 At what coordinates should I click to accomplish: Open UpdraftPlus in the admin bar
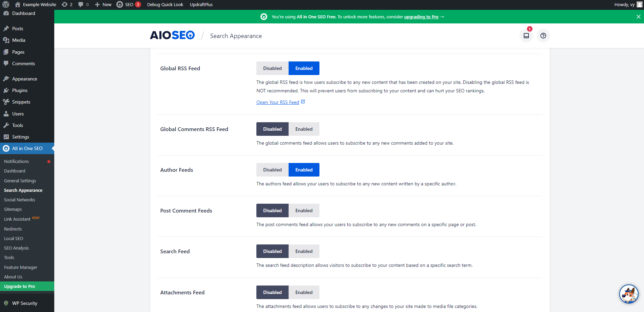(x=201, y=4)
